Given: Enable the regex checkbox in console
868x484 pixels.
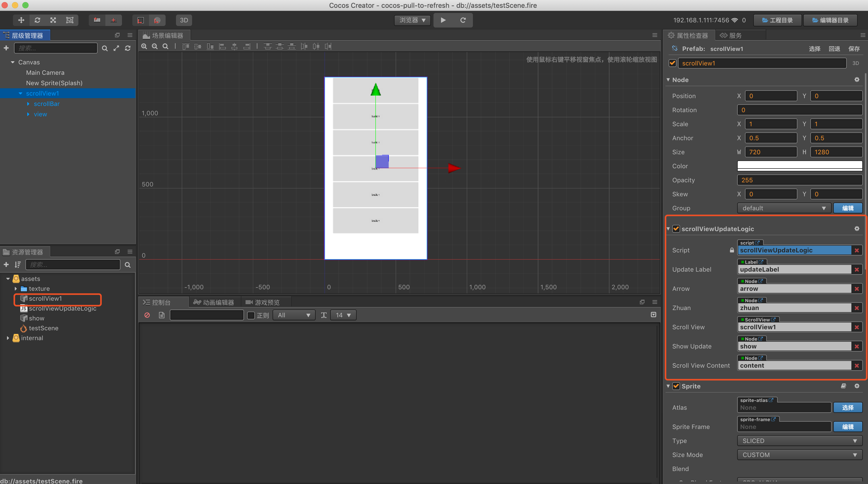Looking at the screenshot, I should pyautogui.click(x=251, y=315).
